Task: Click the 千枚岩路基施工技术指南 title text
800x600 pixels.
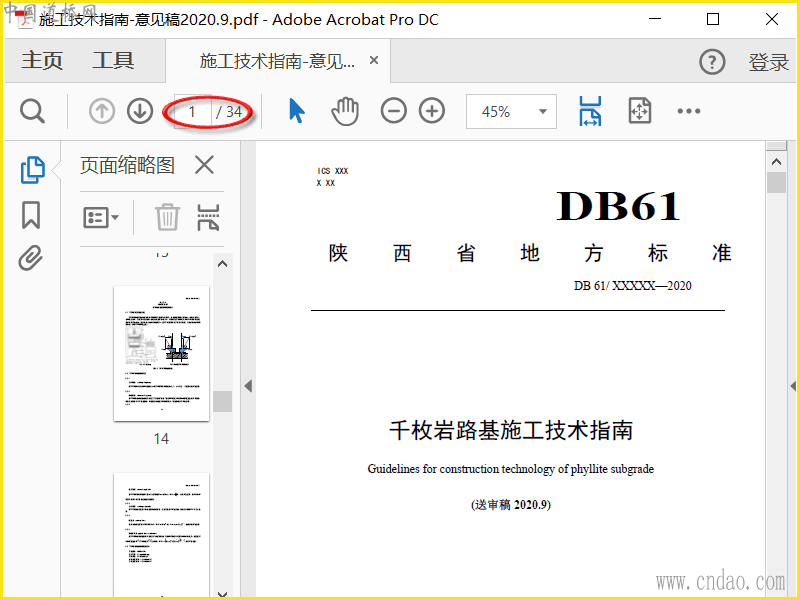Action: [511, 430]
